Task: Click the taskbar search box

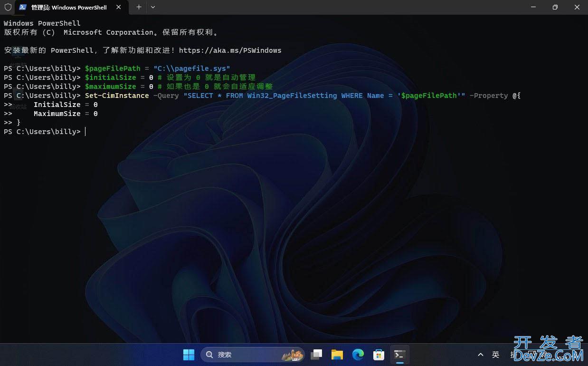Action: click(x=253, y=355)
